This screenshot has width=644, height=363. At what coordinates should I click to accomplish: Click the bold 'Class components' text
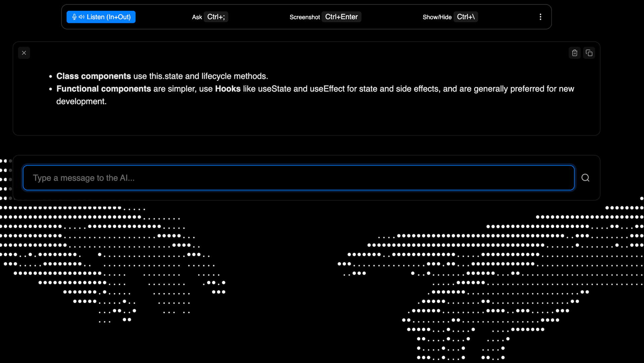pos(94,76)
